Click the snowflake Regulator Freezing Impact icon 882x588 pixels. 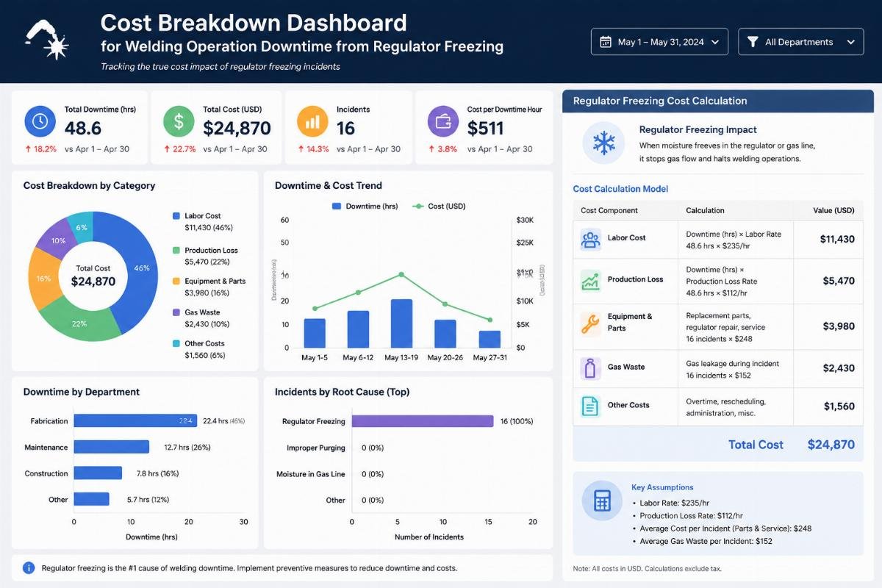pos(603,143)
